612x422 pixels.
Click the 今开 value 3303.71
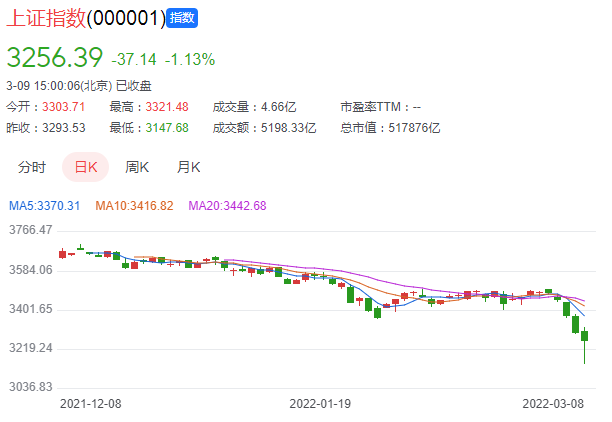pos(63,107)
